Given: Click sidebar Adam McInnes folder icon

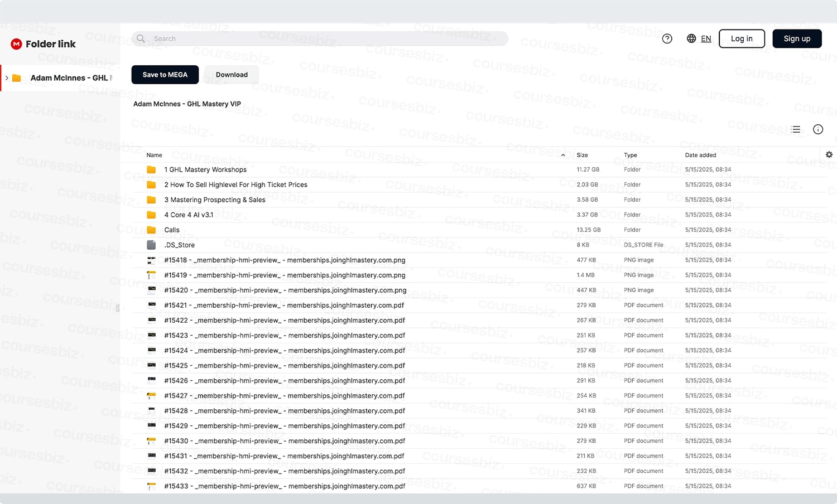Looking at the screenshot, I should 17,78.
